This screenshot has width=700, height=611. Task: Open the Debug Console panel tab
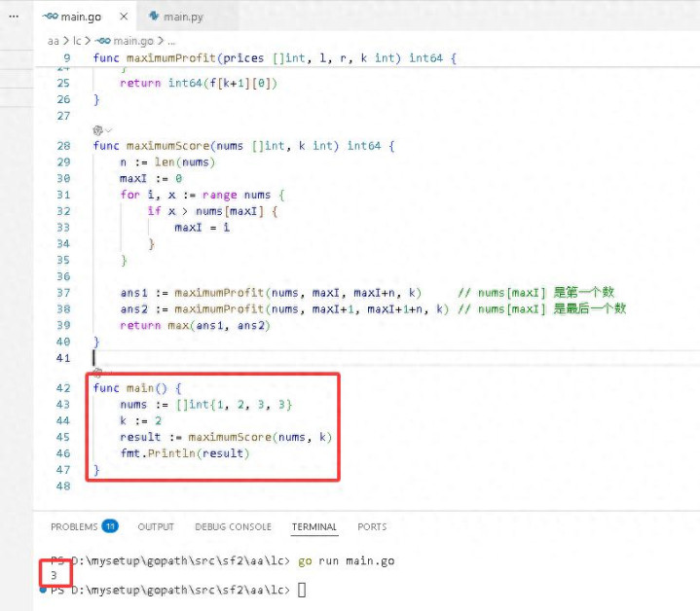(x=233, y=526)
